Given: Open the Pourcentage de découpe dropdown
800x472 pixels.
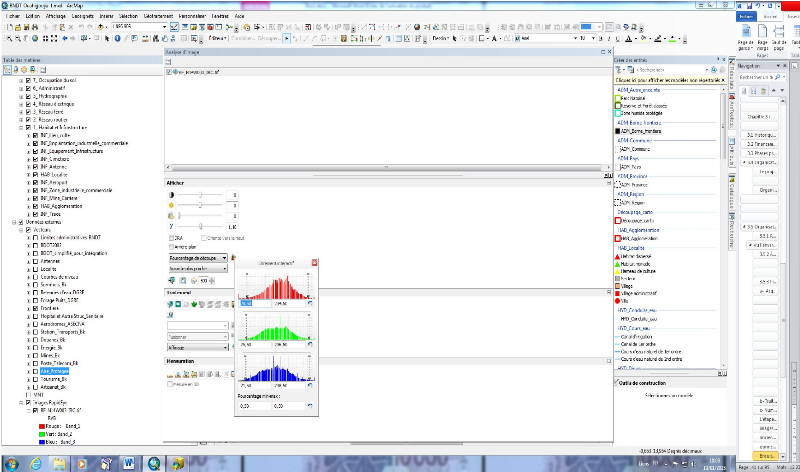Looking at the screenshot, I should tap(226, 258).
